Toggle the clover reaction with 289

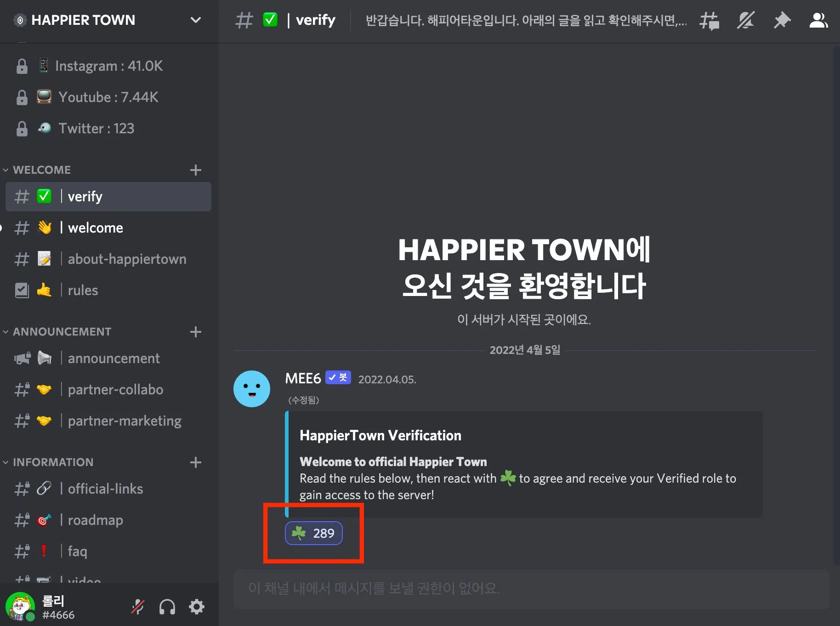pyautogui.click(x=314, y=533)
